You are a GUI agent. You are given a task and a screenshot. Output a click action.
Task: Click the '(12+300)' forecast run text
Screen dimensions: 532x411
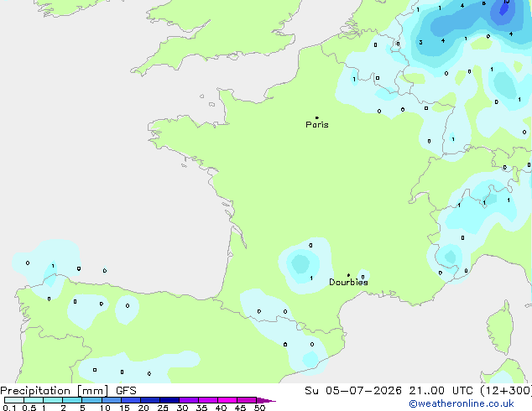click(506, 391)
